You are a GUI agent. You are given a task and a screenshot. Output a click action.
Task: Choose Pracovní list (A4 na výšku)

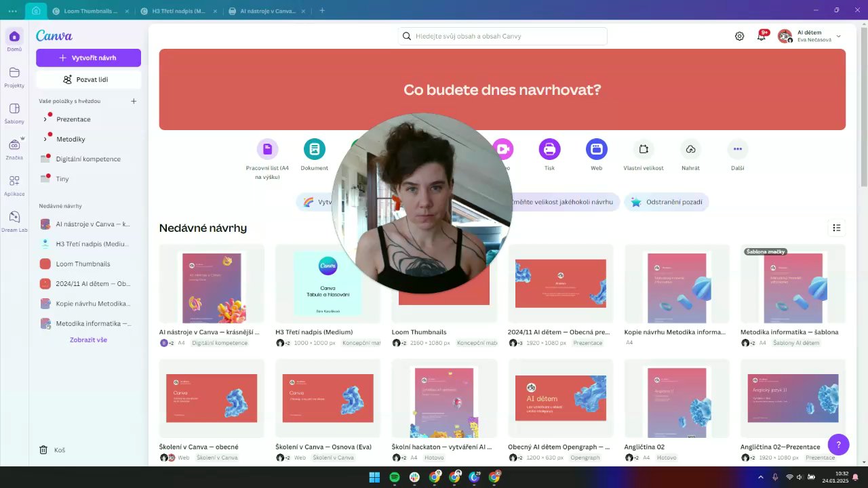pos(267,160)
